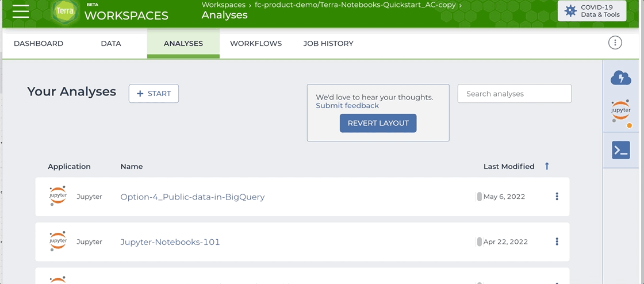Switch to the Workflows tab
This screenshot has height=284, width=644.
coord(256,44)
